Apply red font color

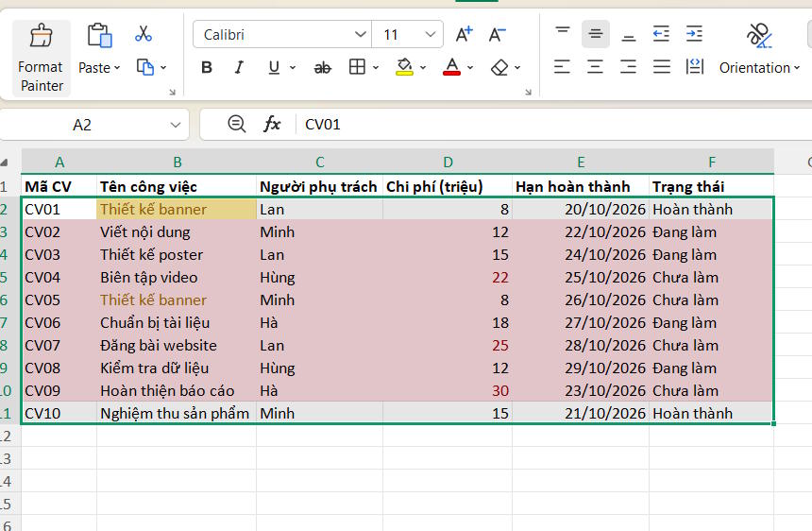(451, 67)
